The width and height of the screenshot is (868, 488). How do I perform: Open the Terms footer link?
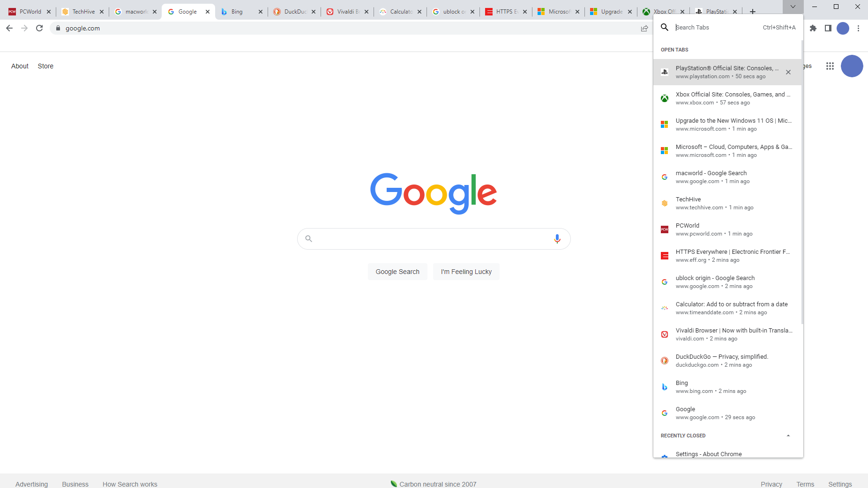coord(805,484)
